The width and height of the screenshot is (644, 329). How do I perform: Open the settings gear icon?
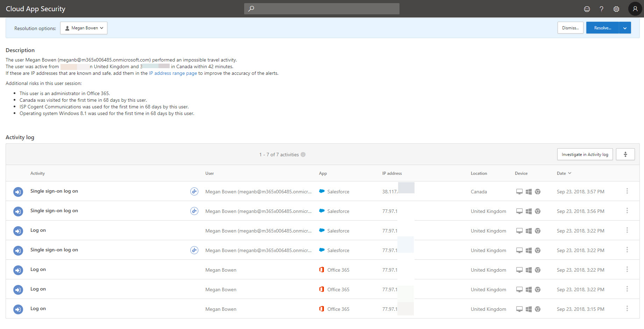click(616, 9)
